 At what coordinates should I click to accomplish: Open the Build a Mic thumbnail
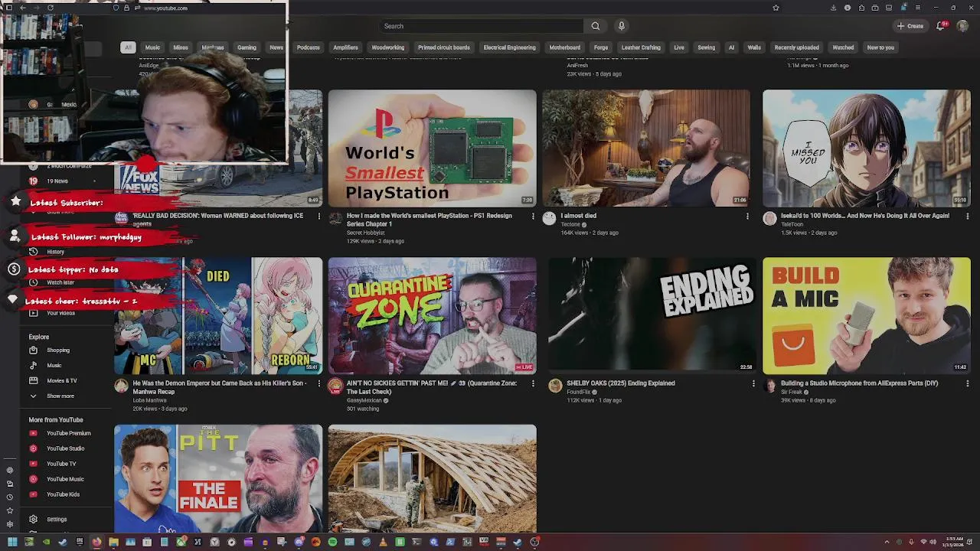tap(867, 315)
